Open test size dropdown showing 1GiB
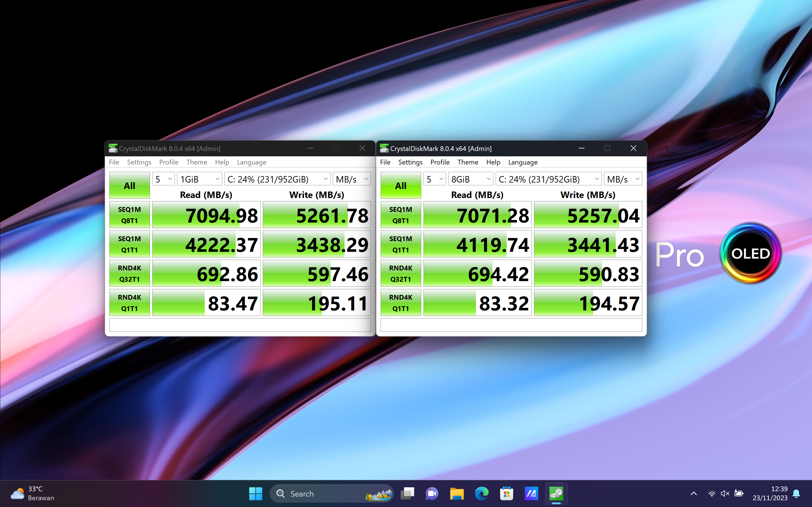The width and height of the screenshot is (812, 507). (199, 179)
